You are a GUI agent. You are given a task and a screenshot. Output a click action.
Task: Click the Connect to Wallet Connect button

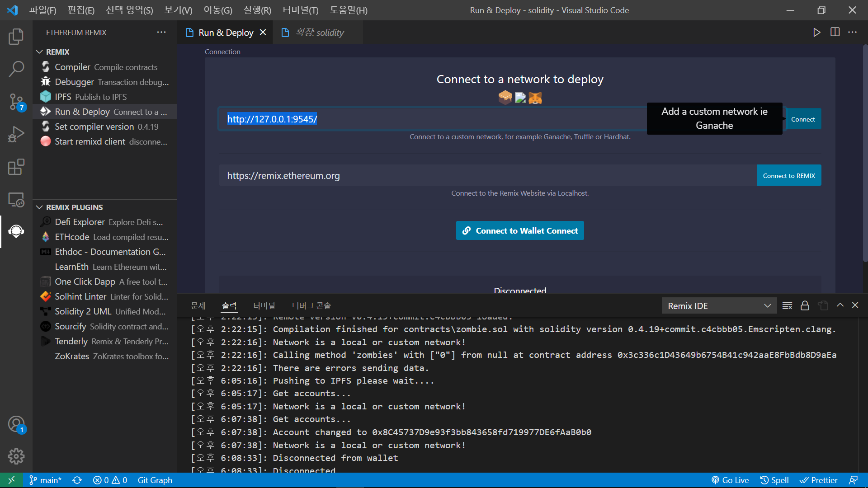pos(520,230)
